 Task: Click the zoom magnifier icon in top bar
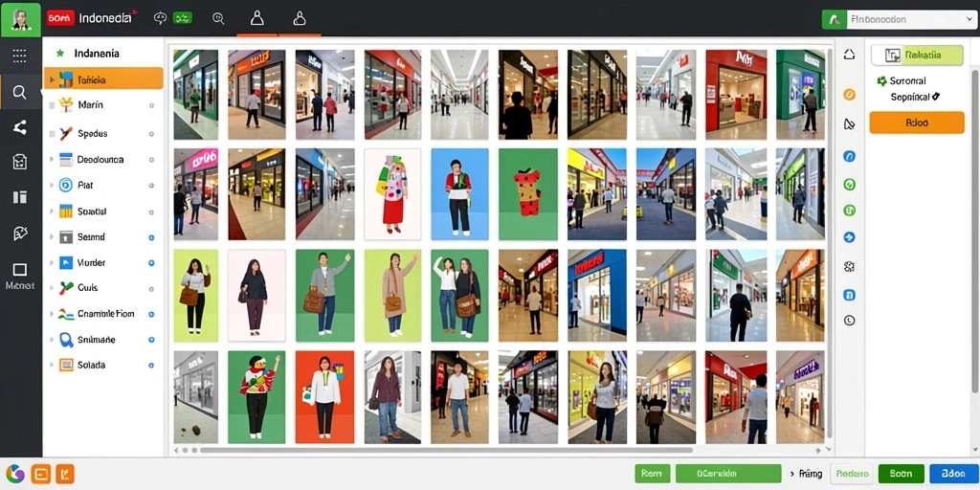218,19
